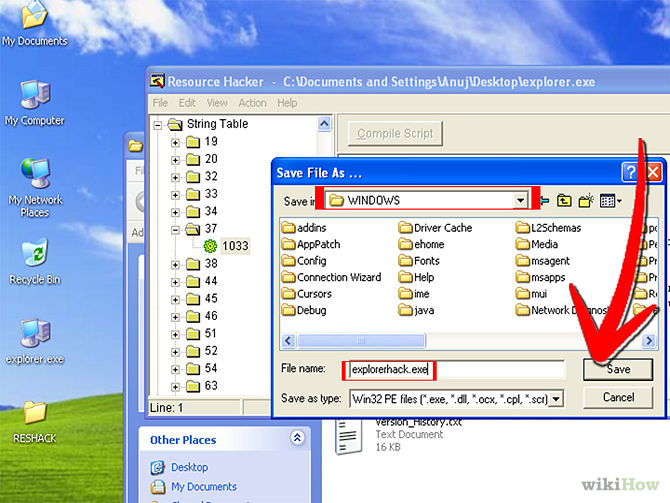Select the Media folder
The height and width of the screenshot is (503, 670).
click(x=537, y=244)
